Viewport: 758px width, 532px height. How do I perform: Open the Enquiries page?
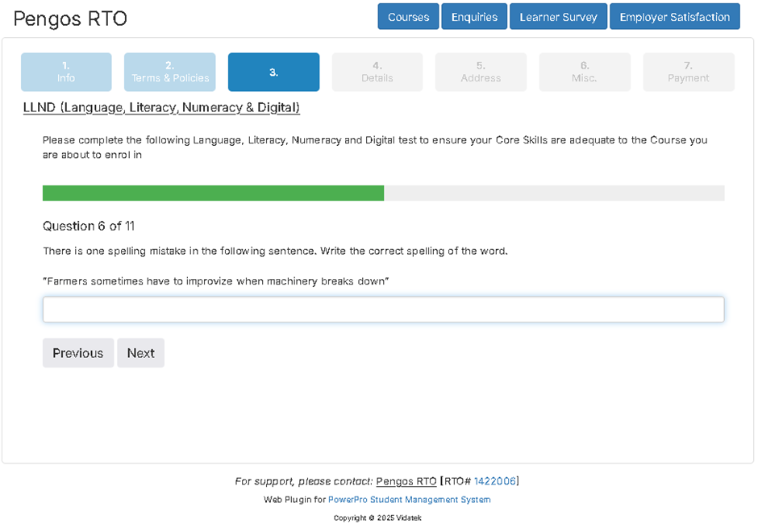click(x=474, y=17)
